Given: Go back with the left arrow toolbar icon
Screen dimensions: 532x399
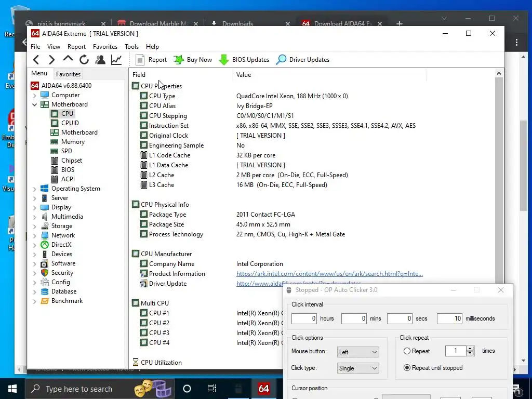Looking at the screenshot, I should tap(36, 60).
